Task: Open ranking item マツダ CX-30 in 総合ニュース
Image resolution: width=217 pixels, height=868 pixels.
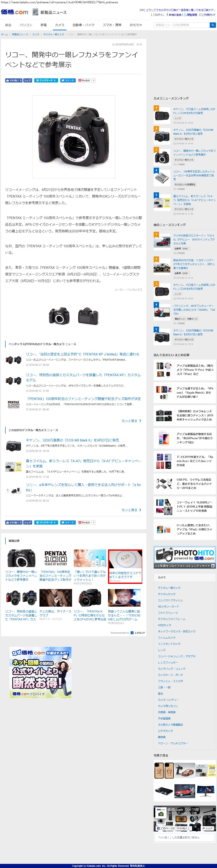Action: tap(194, 240)
